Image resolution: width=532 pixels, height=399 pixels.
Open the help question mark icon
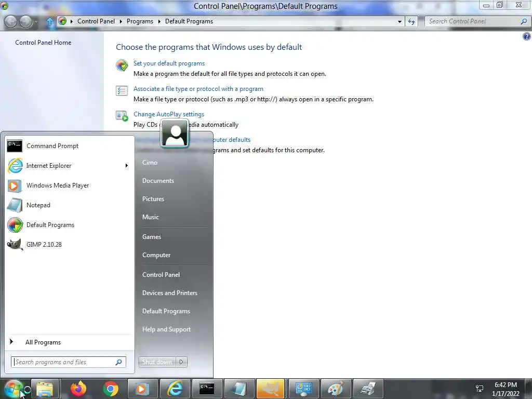tap(527, 36)
